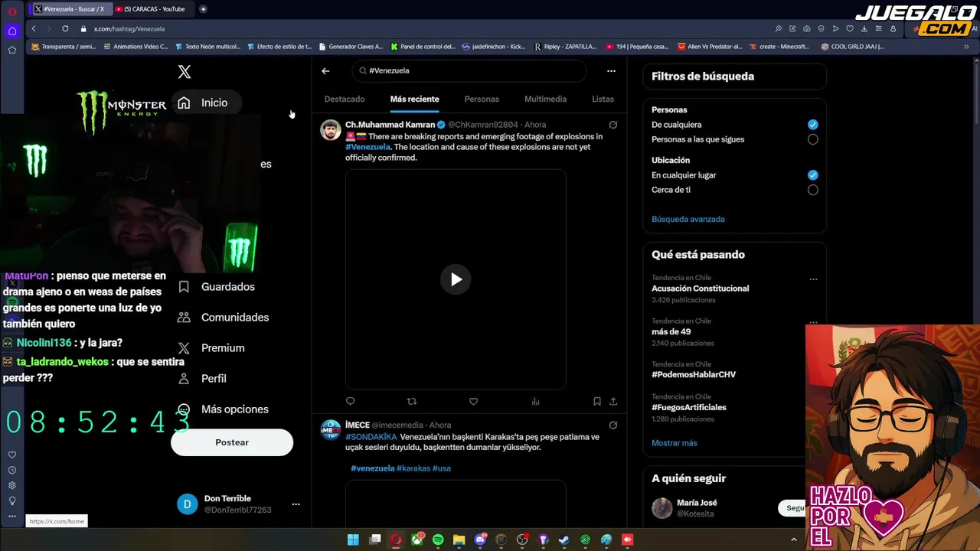Select En cualquier lugar location option

pyautogui.click(x=812, y=175)
